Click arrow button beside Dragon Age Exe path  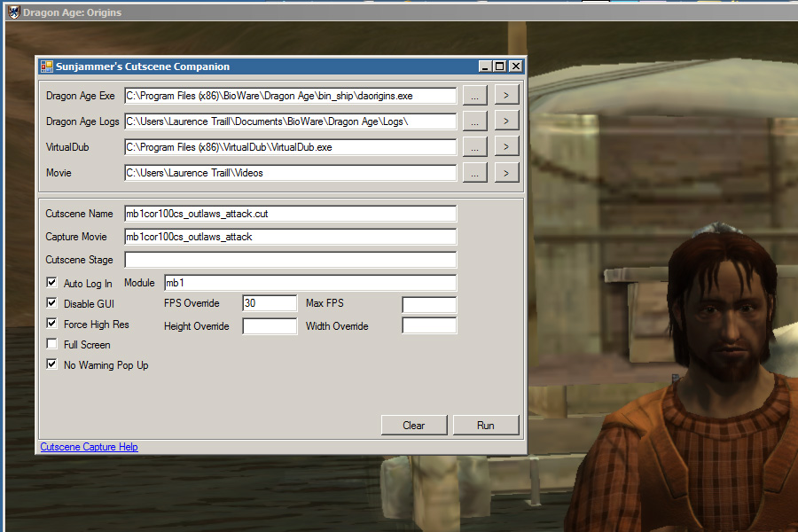506,95
